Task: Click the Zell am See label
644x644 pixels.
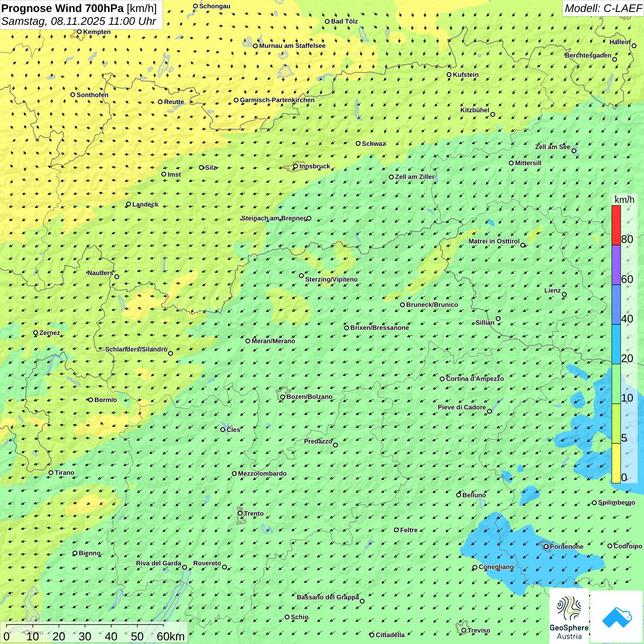Action: (552, 147)
